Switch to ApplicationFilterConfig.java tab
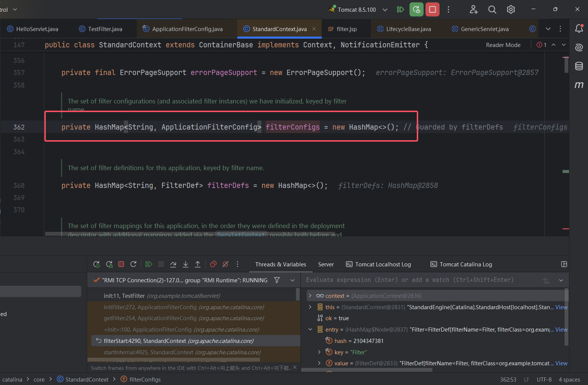 coord(183,29)
